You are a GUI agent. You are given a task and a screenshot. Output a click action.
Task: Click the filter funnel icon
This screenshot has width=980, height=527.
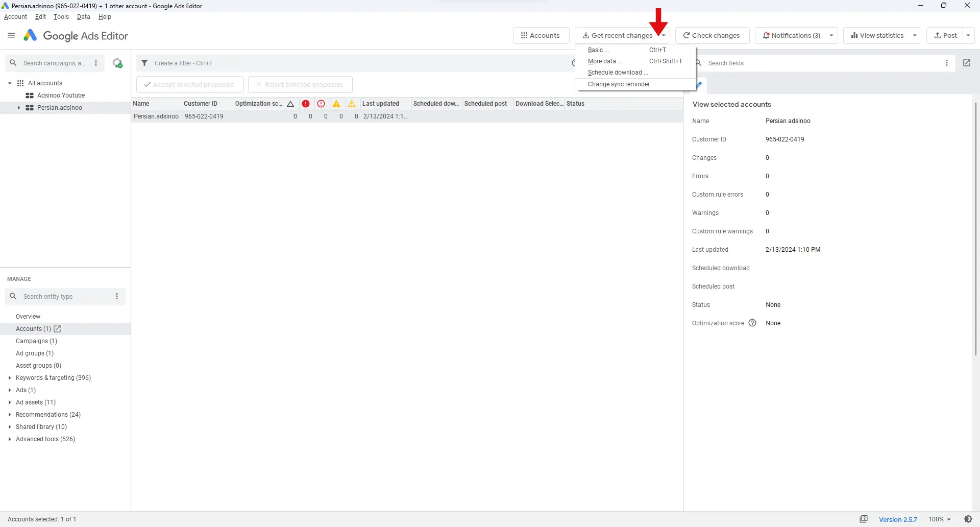pos(144,63)
